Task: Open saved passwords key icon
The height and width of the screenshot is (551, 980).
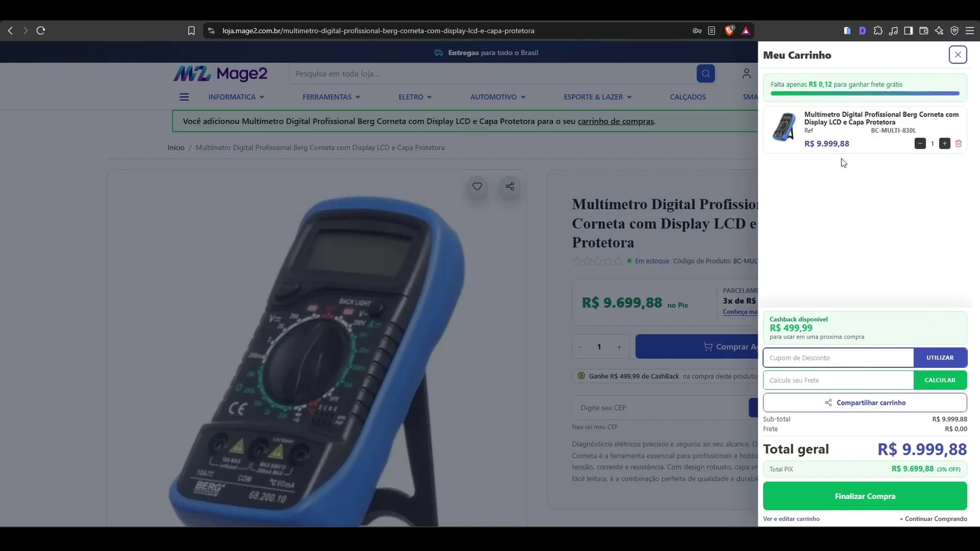Action: [697, 31]
